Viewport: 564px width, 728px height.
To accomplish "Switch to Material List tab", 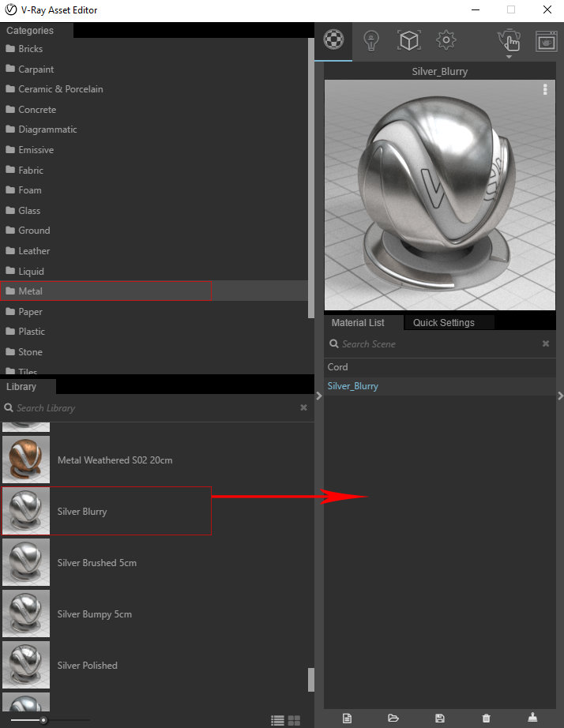I will tap(358, 323).
